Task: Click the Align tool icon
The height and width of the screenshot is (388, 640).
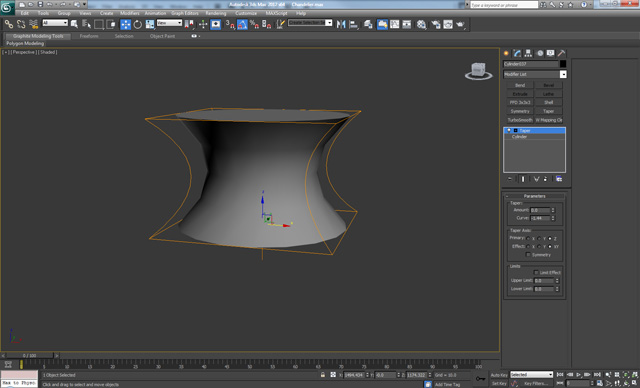Action: click(x=353, y=24)
